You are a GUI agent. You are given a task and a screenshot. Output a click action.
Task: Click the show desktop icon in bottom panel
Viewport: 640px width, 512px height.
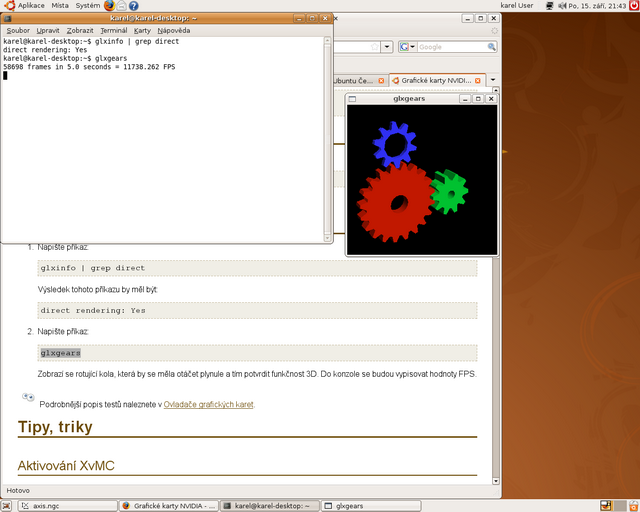click(x=8, y=506)
